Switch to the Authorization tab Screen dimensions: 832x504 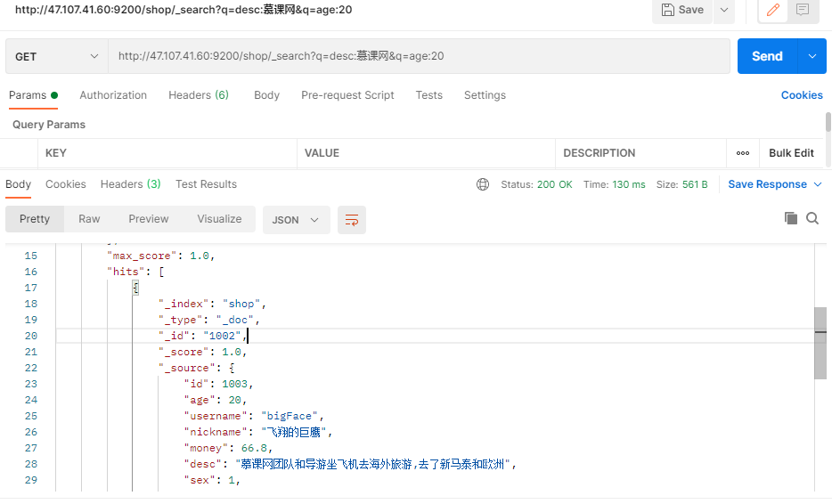(113, 95)
